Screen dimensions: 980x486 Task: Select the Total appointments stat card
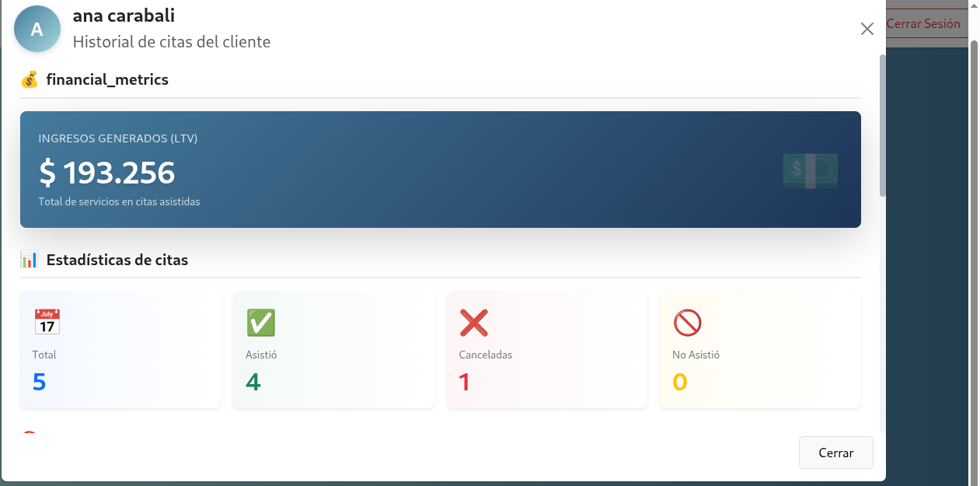(x=120, y=350)
